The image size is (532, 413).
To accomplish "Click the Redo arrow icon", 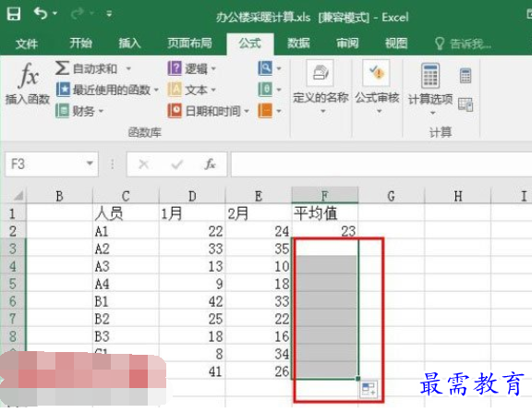I will [78, 14].
